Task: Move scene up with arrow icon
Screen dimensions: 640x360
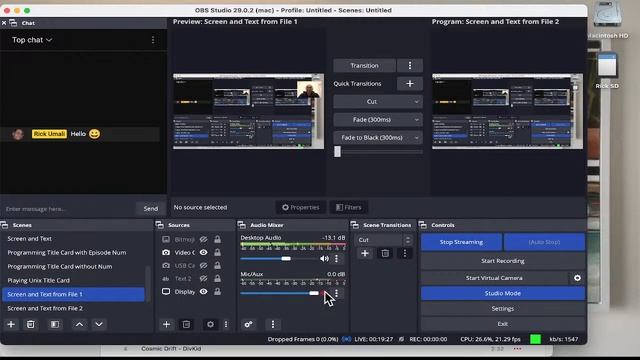Action: (79, 324)
